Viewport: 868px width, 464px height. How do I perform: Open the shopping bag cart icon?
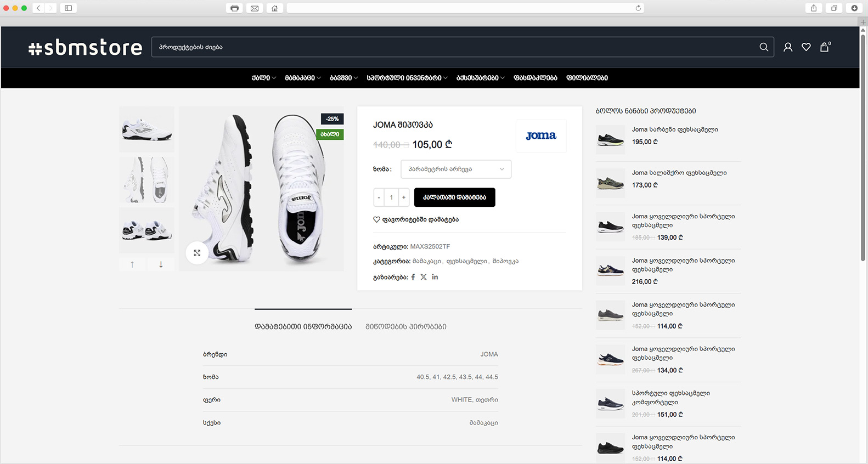click(x=825, y=47)
